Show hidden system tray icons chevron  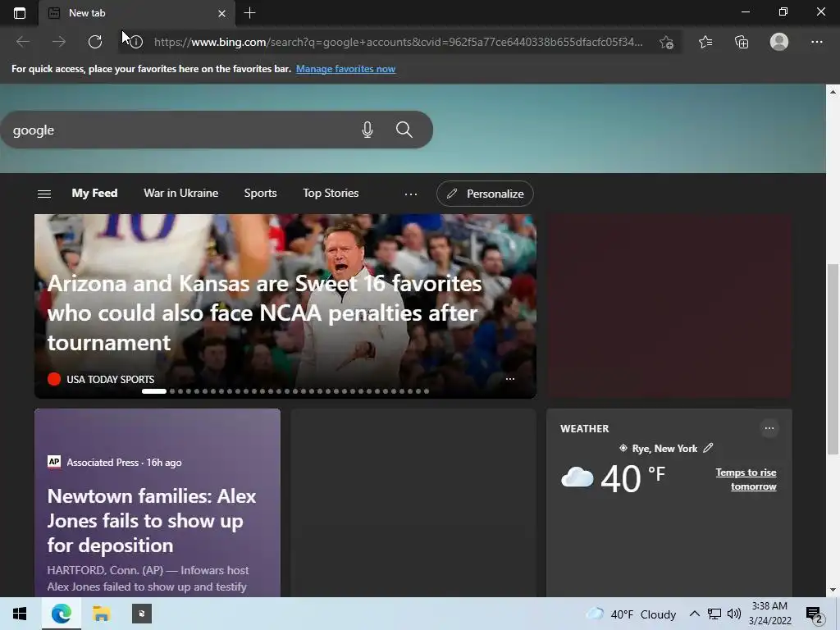[694, 614]
